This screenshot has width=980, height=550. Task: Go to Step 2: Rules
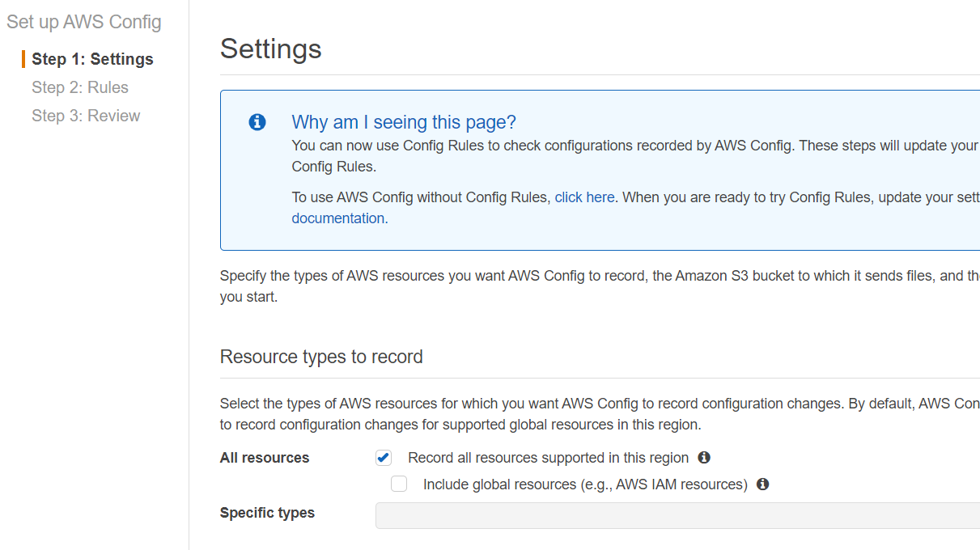pos(80,87)
